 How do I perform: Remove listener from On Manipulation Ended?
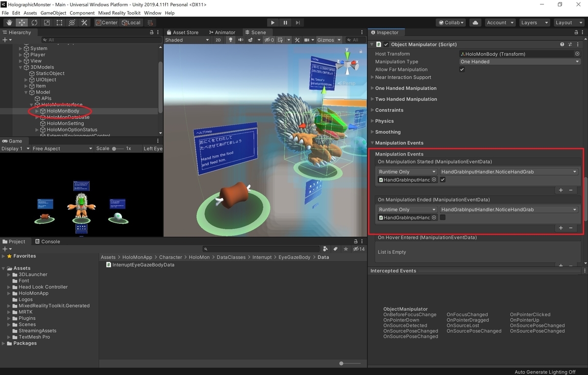[x=571, y=228]
